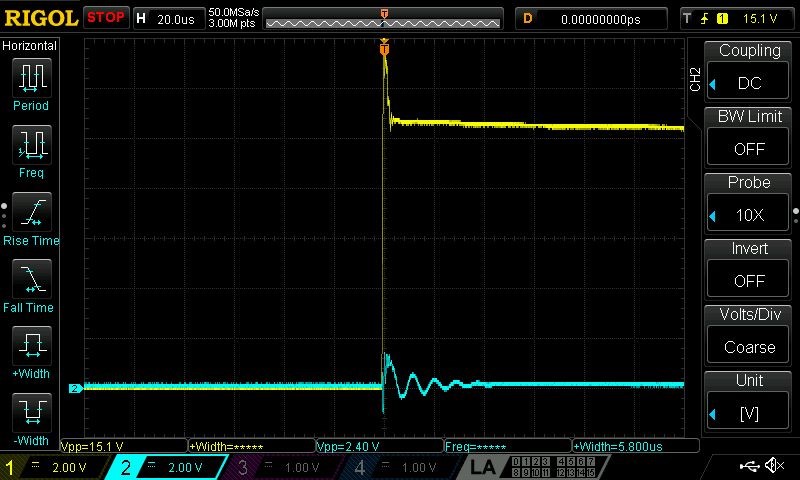Select the +Width measurement icon

32,346
